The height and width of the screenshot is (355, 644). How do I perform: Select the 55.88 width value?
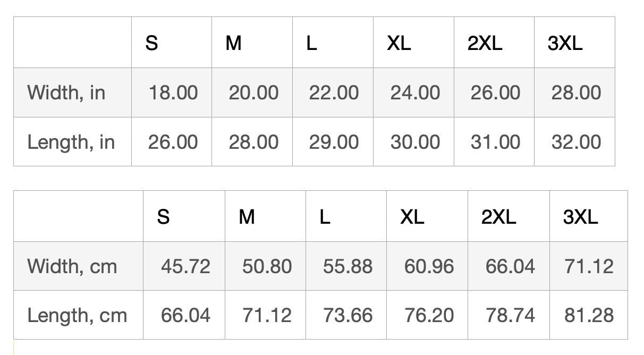348,266
